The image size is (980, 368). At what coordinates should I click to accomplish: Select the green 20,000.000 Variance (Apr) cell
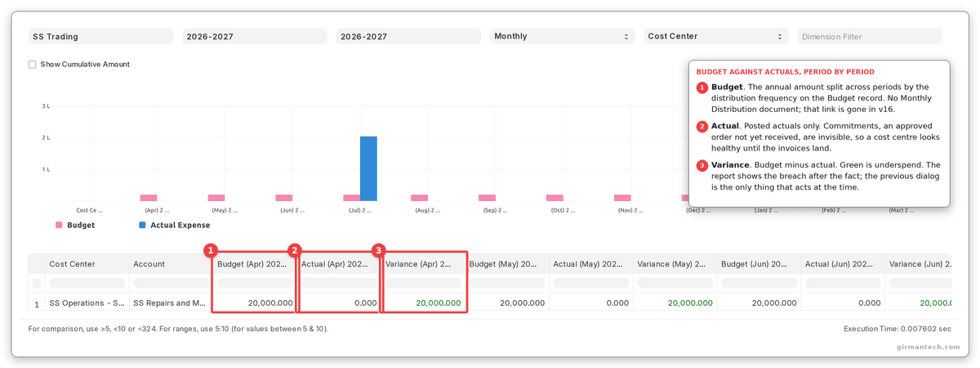click(x=423, y=303)
